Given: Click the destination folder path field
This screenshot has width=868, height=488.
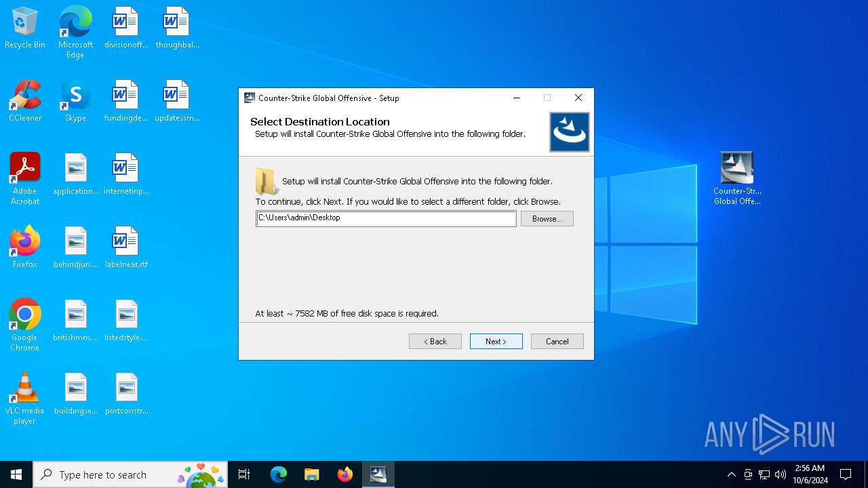Looking at the screenshot, I should [386, 218].
